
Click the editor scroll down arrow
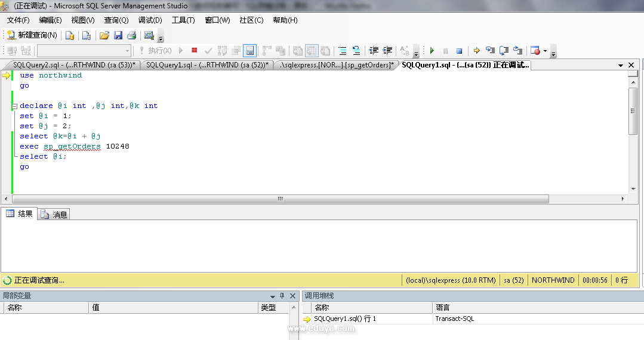point(633,189)
